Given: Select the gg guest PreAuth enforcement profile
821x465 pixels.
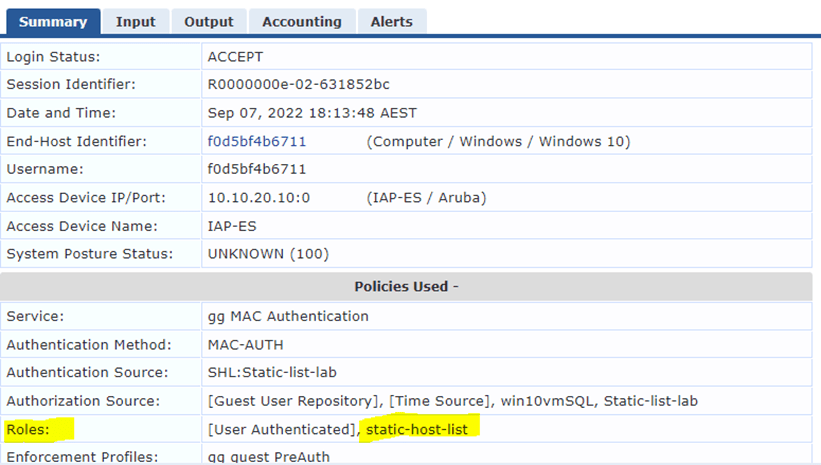Looking at the screenshot, I should [x=269, y=457].
